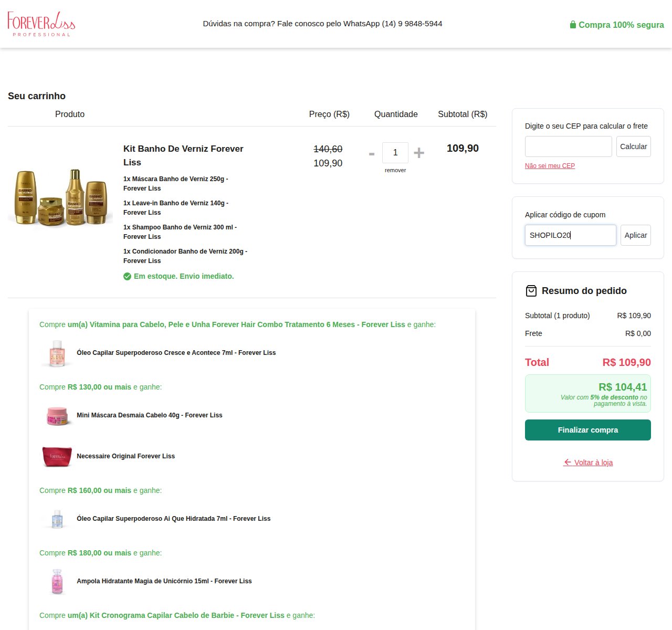Click Finalizar compra button

pos(588,430)
